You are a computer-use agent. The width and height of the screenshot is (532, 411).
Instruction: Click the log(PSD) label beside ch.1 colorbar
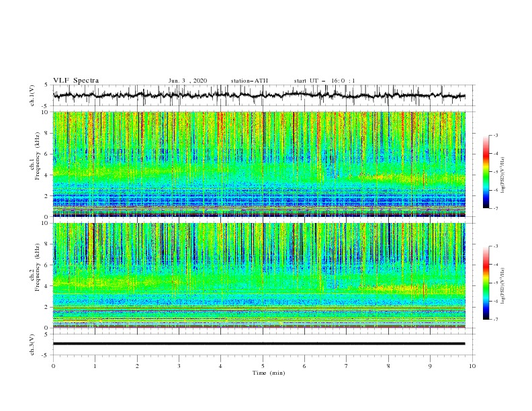504,175
